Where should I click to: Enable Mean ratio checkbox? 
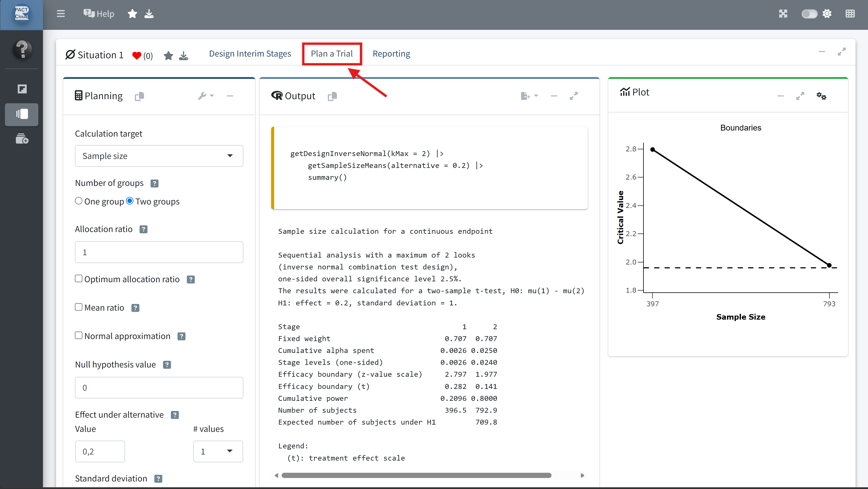[79, 307]
